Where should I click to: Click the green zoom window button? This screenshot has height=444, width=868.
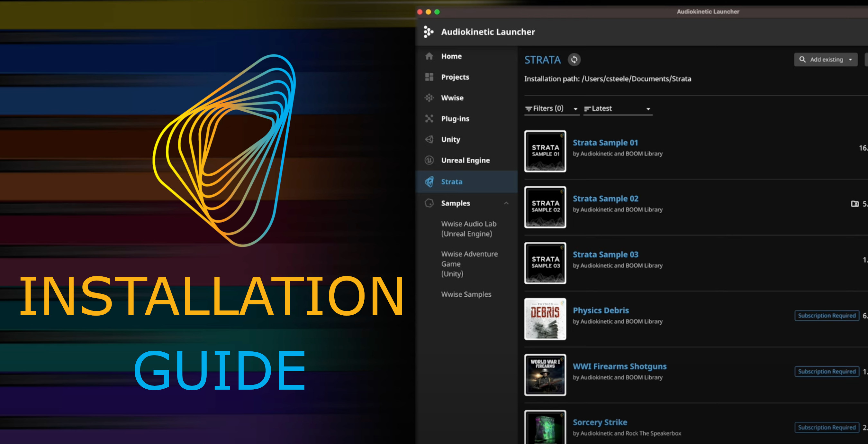click(x=437, y=12)
